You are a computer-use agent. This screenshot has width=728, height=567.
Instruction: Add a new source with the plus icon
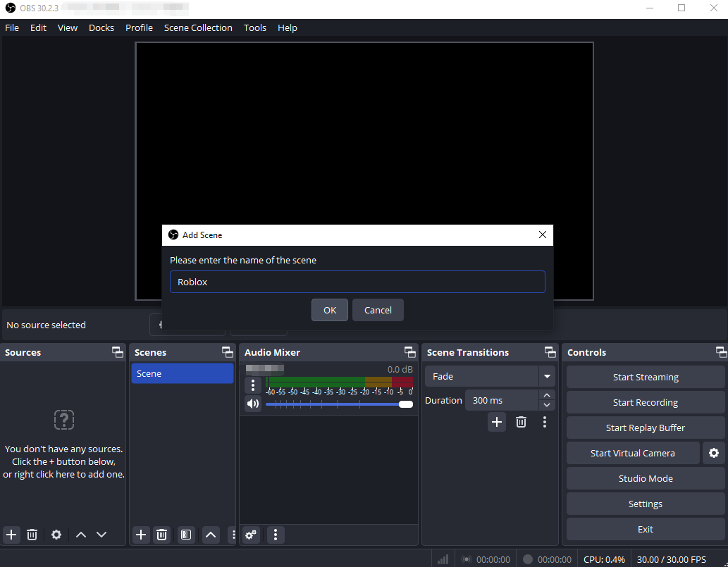[x=11, y=535]
